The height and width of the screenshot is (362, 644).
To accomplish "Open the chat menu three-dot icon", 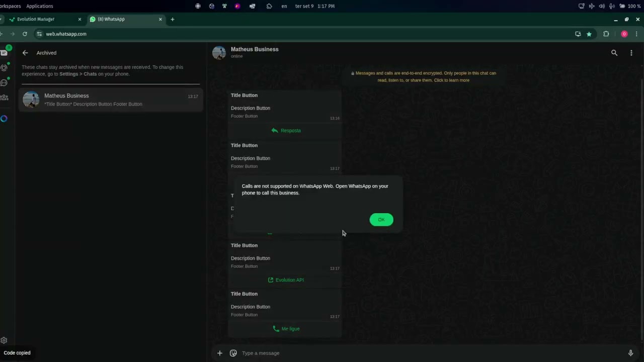I will (631, 53).
